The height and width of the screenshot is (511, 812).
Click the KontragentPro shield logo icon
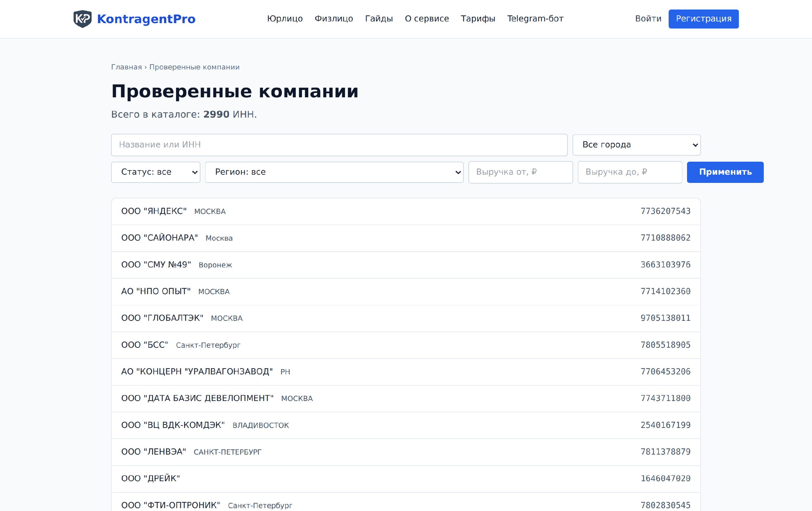coord(82,19)
